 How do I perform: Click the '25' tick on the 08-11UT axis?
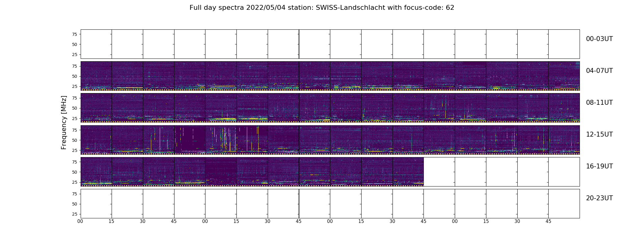75,118
